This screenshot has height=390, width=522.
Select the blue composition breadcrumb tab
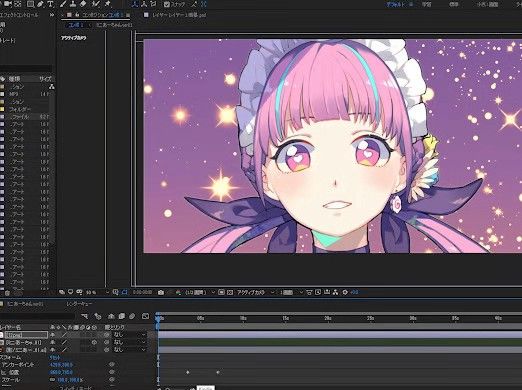tap(76, 25)
